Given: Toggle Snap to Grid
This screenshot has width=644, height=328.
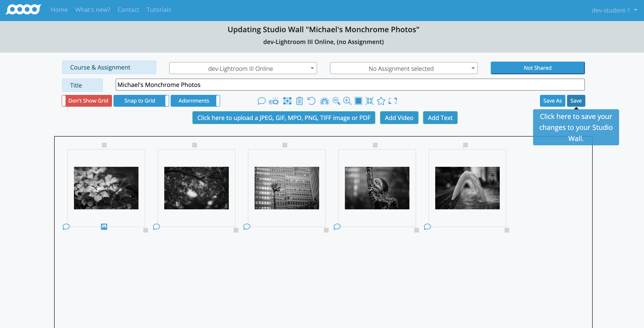Looking at the screenshot, I should (141, 101).
